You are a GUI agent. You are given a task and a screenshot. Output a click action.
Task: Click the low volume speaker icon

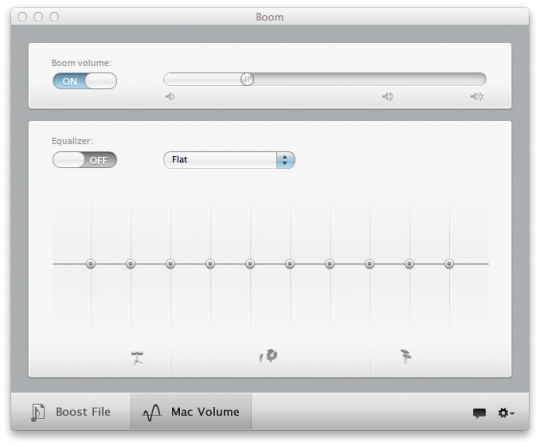(170, 97)
